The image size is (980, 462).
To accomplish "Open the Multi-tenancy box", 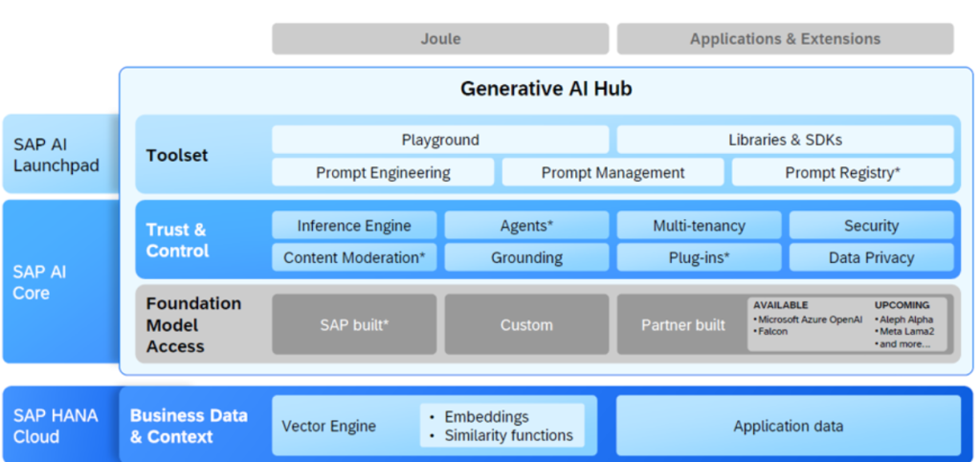I will (699, 226).
